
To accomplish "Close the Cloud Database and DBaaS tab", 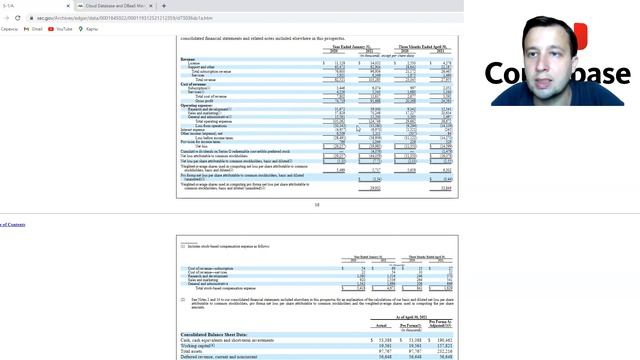I will (x=151, y=6).
